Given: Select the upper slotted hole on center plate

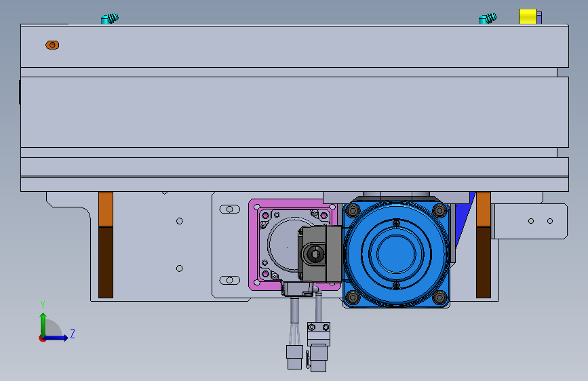Looking at the screenshot, I should point(229,209).
